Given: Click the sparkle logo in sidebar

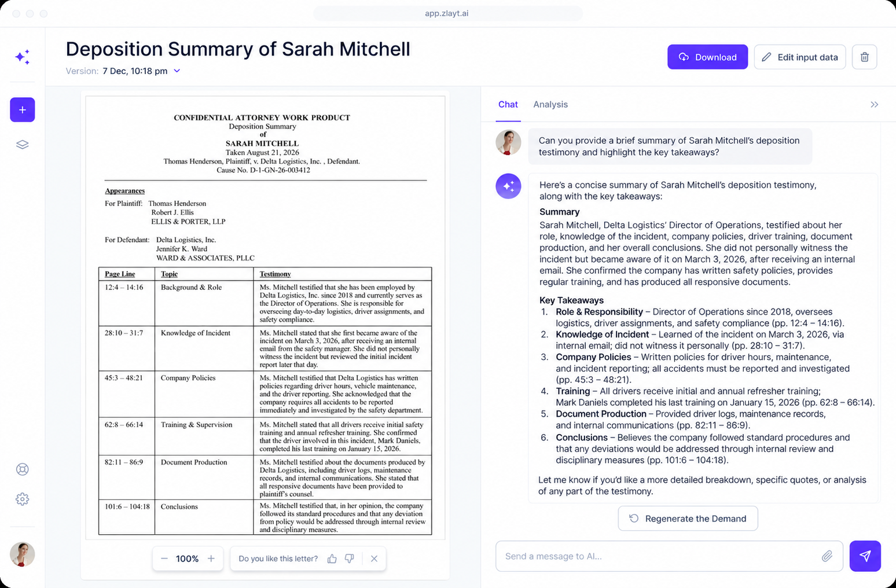Looking at the screenshot, I should coord(23,57).
